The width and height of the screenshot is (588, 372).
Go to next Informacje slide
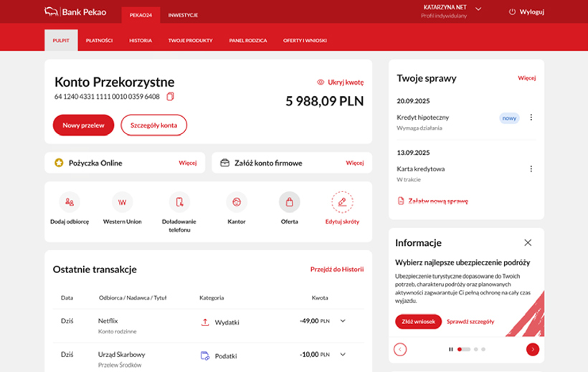click(x=533, y=349)
